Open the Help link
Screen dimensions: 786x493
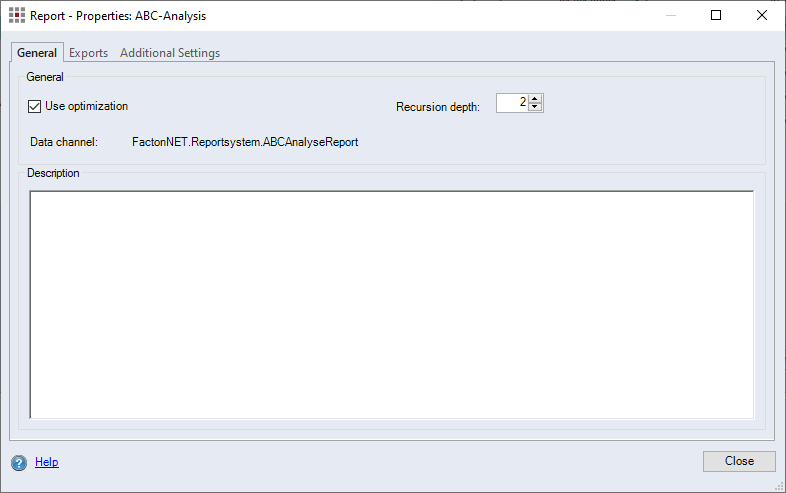[x=47, y=462]
